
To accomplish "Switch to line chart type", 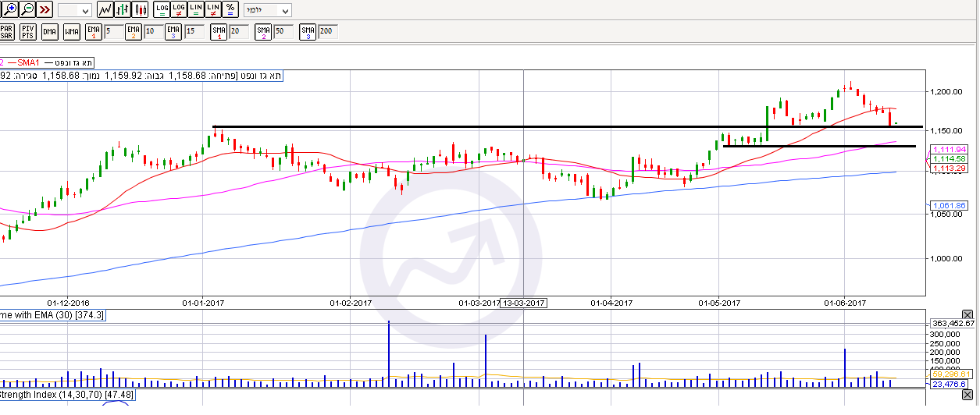I will 105,10.
